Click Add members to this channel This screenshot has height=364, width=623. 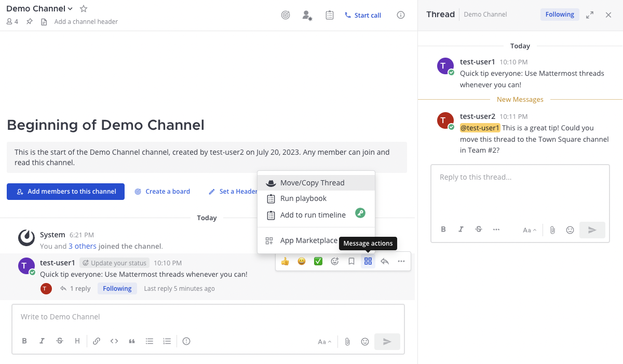click(65, 192)
